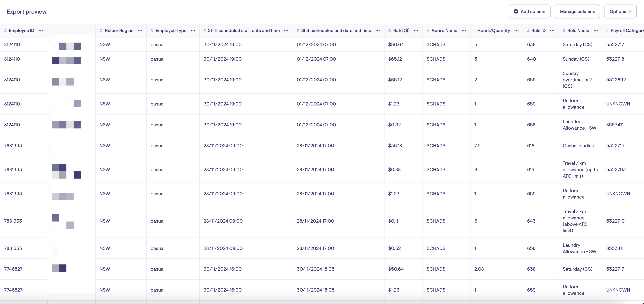
Task: Select the $50.64 rate in Rule 638 first row
Action: (396, 44)
